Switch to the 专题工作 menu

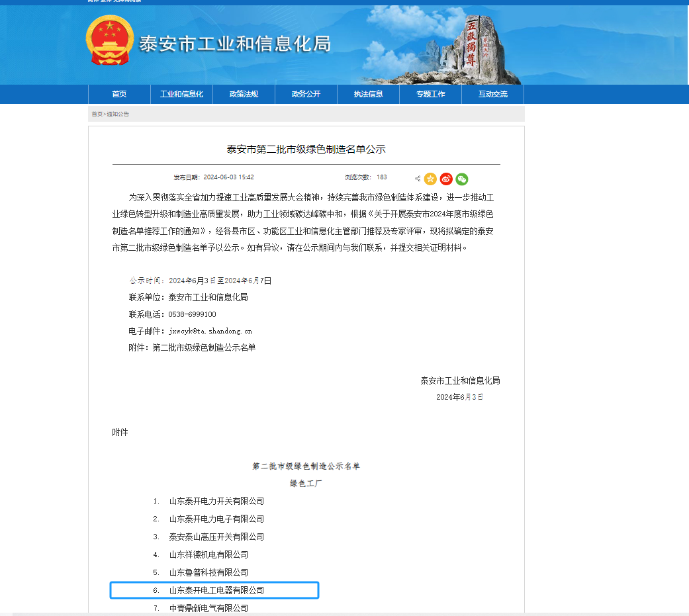tap(430, 94)
